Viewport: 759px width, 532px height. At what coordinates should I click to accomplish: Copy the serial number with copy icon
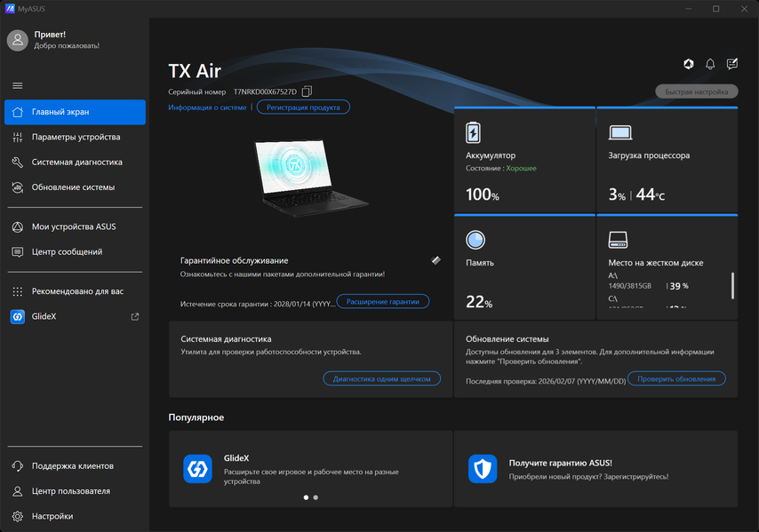[x=307, y=91]
